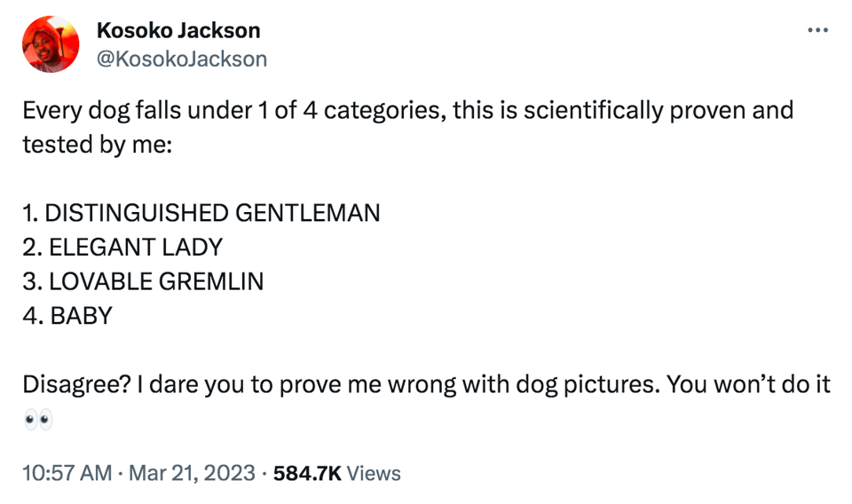Open the three-dot more options menu
Viewport: 852px width, 504px height.
816,32
